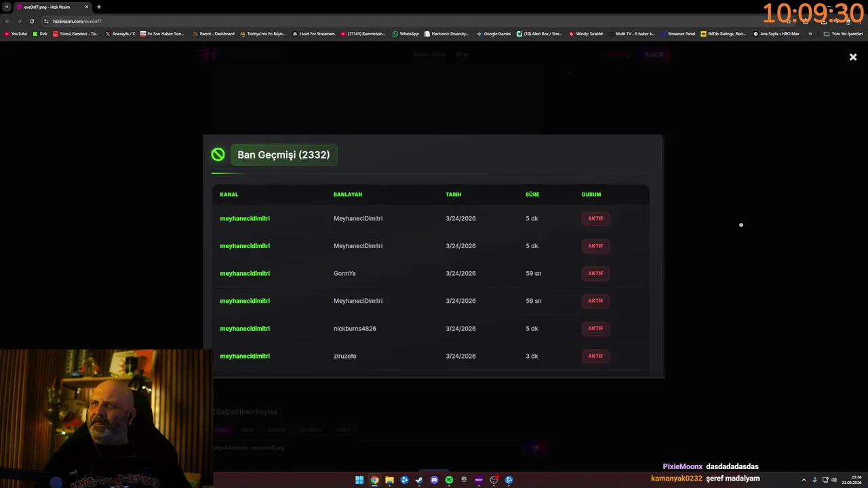Open the purple NEXT app in the taskbar
868x488 pixels.
coord(479,480)
